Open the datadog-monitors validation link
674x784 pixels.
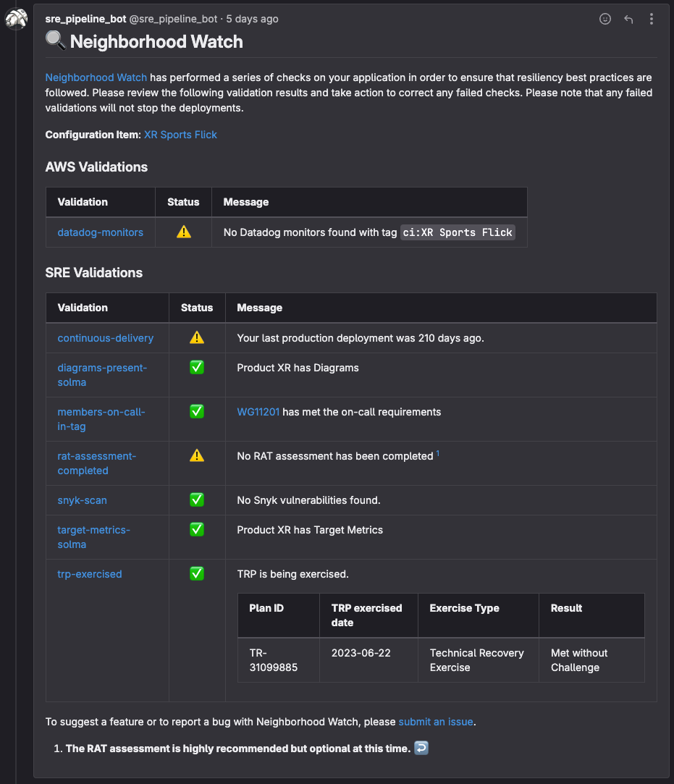100,232
